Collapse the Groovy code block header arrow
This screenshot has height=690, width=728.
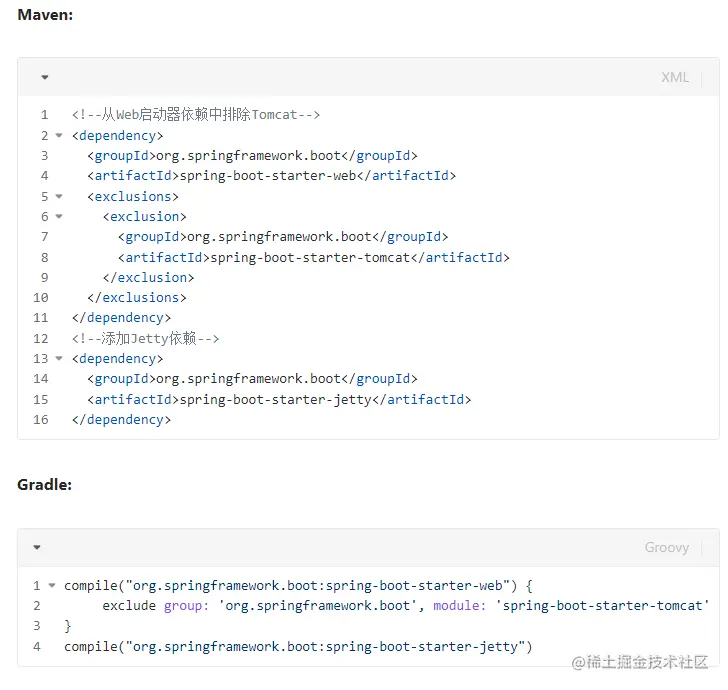pos(37,547)
